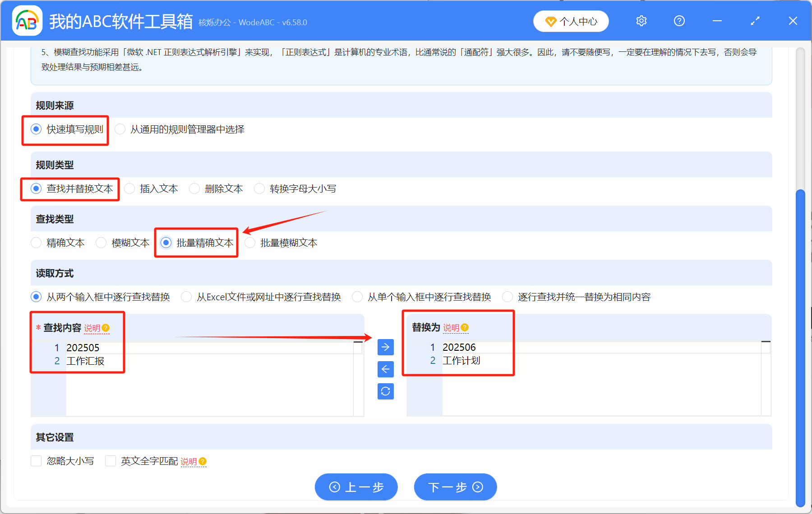Click the help question mark in title bar
Image resolution: width=812 pixels, height=514 pixels.
pyautogui.click(x=679, y=21)
